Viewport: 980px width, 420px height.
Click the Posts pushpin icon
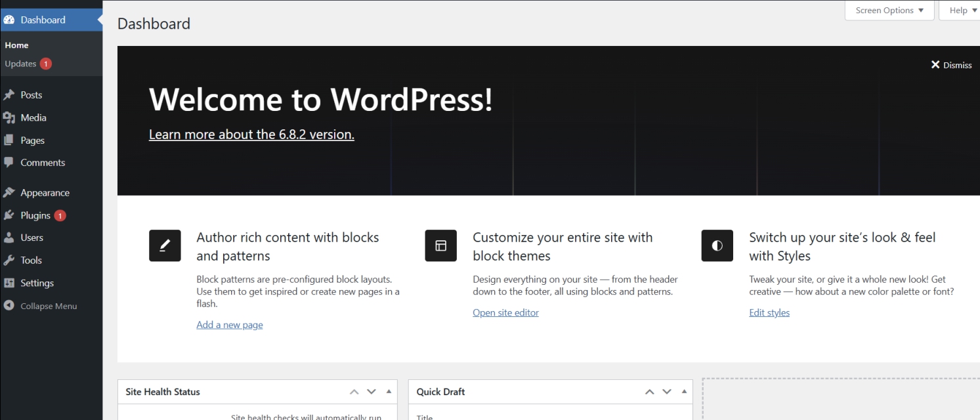[9, 95]
